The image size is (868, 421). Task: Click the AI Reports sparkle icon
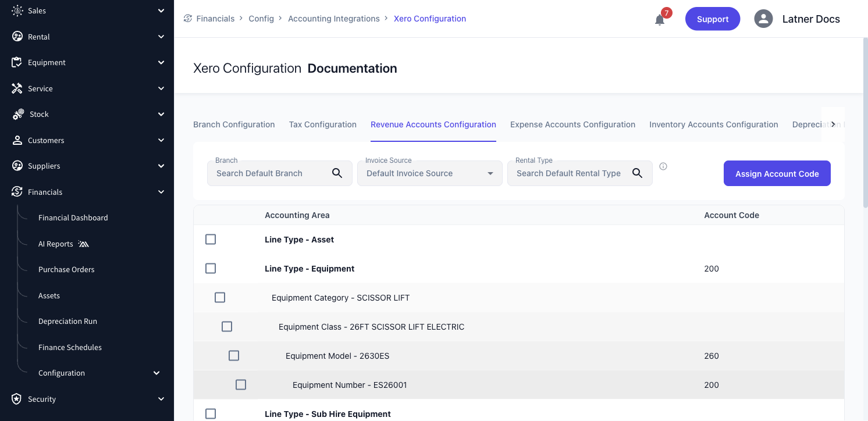(83, 244)
